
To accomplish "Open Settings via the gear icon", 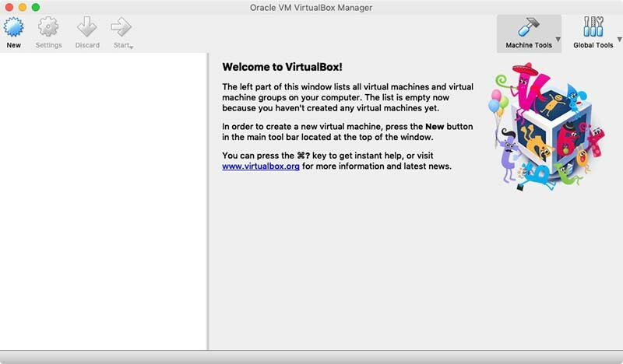I will click(x=48, y=28).
